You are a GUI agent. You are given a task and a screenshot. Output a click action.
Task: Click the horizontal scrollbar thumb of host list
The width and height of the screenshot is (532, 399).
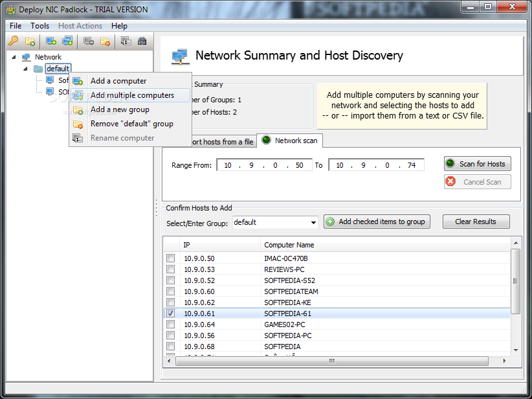tap(332, 361)
